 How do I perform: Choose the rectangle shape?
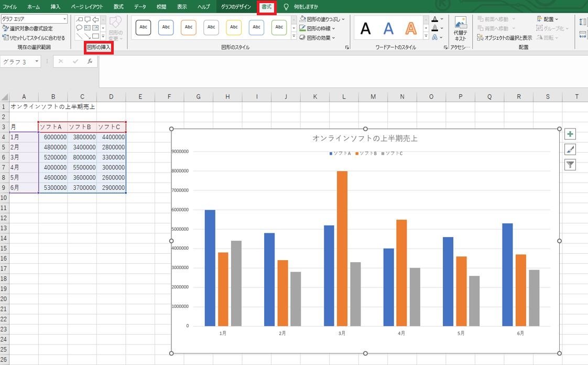point(95,36)
